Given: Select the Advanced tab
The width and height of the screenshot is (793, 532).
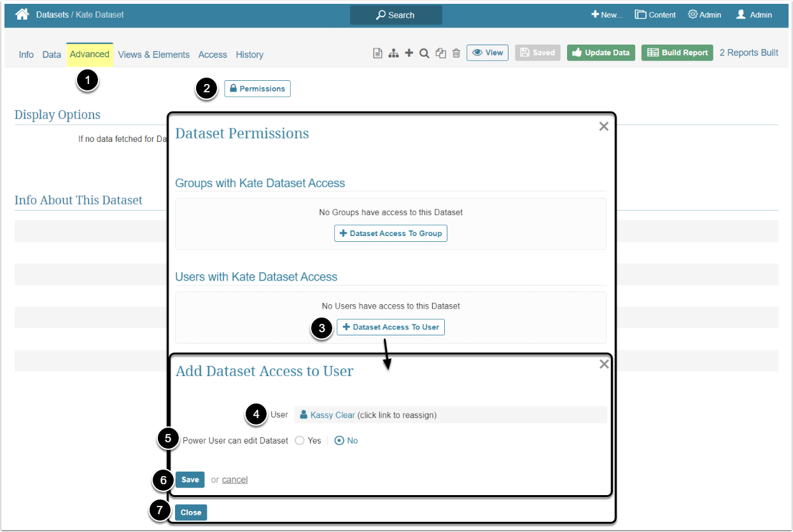Looking at the screenshot, I should (90, 54).
